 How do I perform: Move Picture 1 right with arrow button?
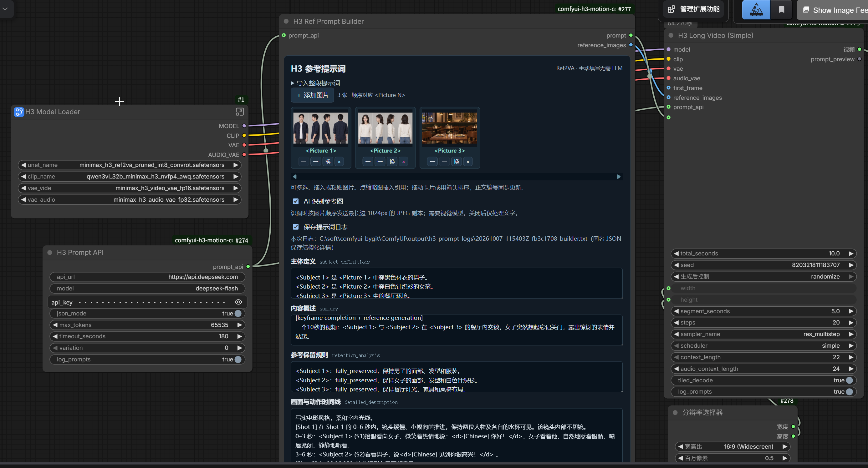coord(316,162)
